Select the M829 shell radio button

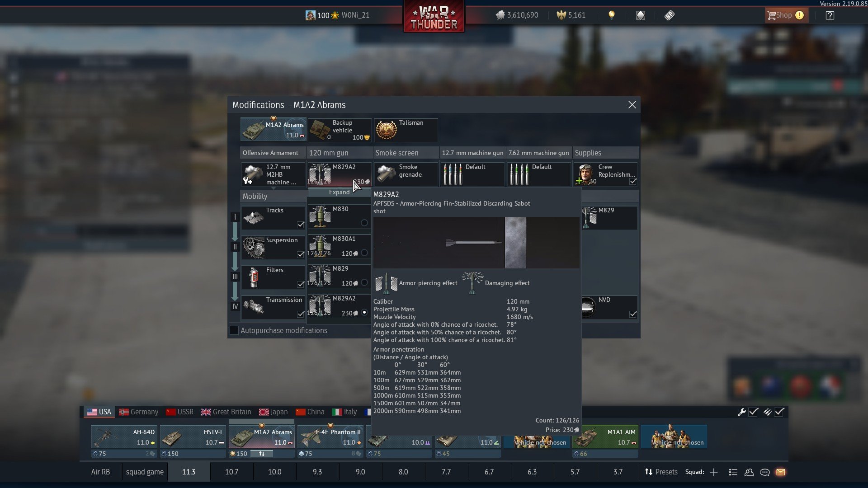pos(364,282)
